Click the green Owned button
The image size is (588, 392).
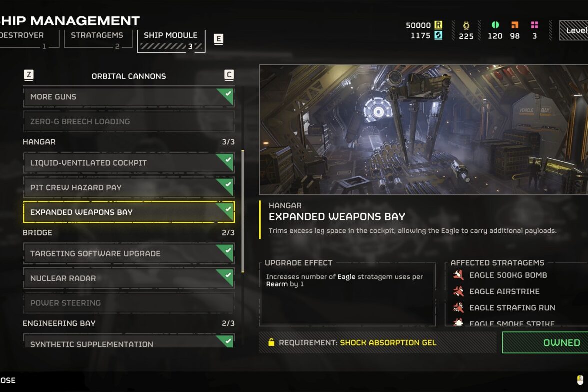(x=545, y=343)
